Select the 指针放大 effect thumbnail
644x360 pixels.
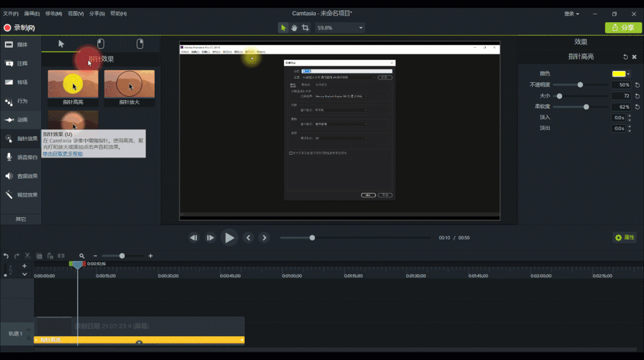[130, 88]
